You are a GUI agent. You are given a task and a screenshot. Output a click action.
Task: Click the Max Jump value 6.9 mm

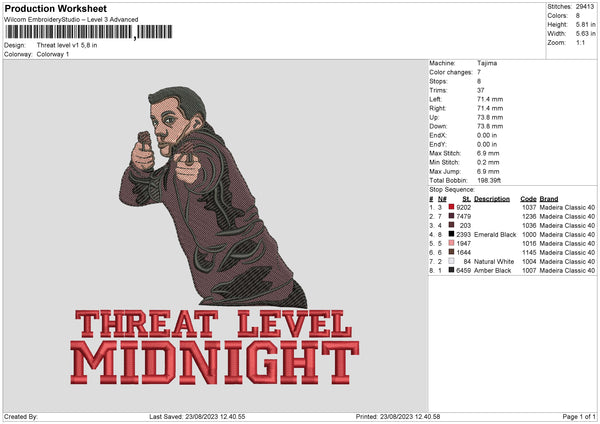point(488,171)
